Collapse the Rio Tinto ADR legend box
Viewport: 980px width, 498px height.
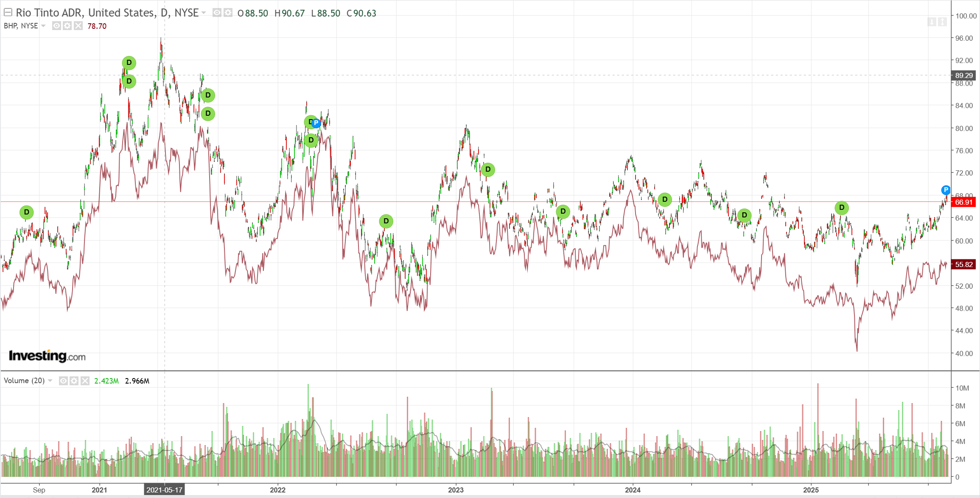[x=8, y=12]
